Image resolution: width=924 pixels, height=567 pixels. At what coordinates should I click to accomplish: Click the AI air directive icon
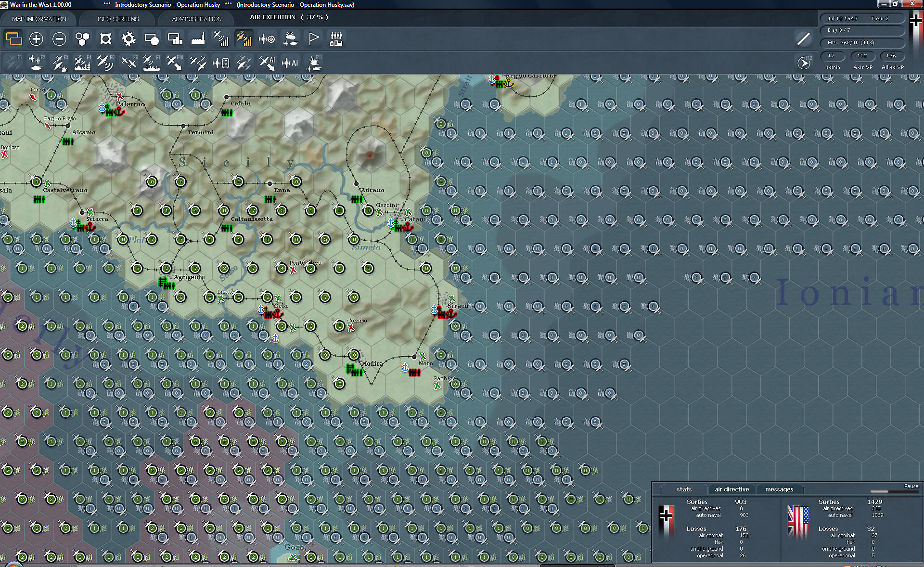tap(290, 63)
